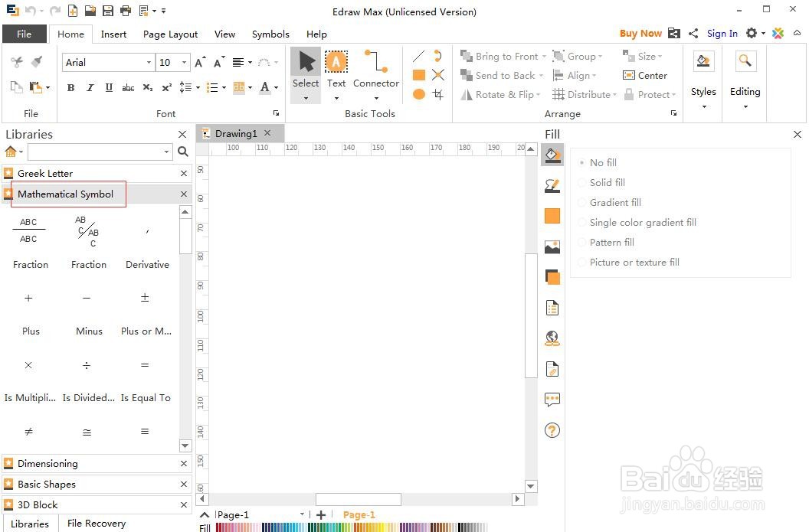Select the Gradient fill option

coord(610,203)
